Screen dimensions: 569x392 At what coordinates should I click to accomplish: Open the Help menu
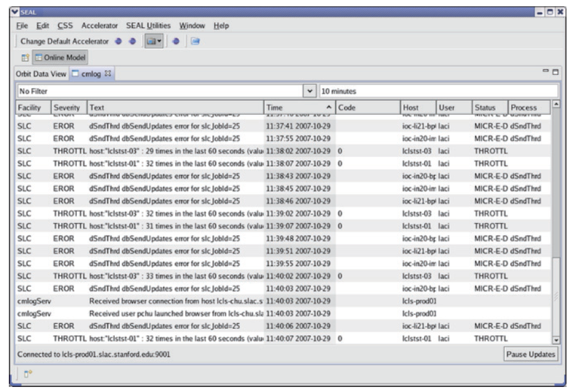tap(221, 26)
